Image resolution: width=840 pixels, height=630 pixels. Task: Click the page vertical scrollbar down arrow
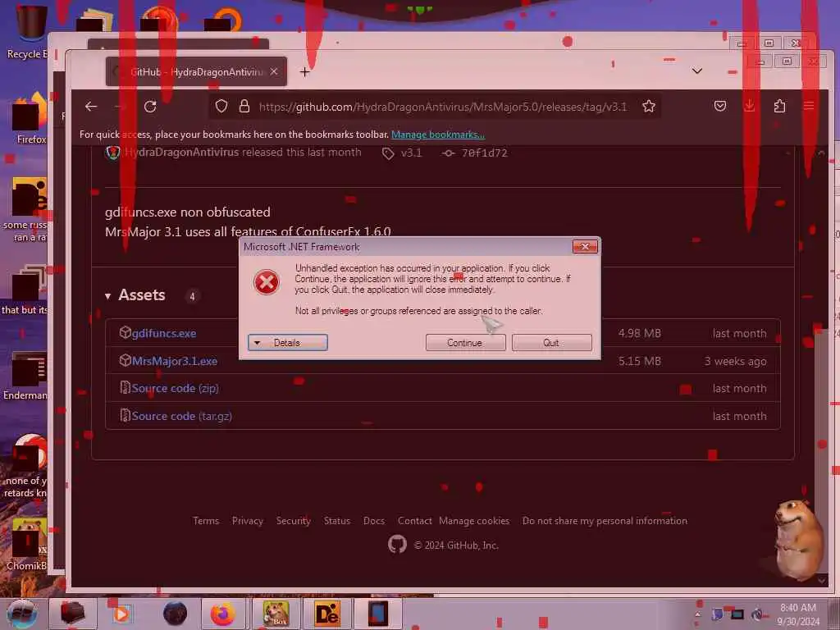822,580
